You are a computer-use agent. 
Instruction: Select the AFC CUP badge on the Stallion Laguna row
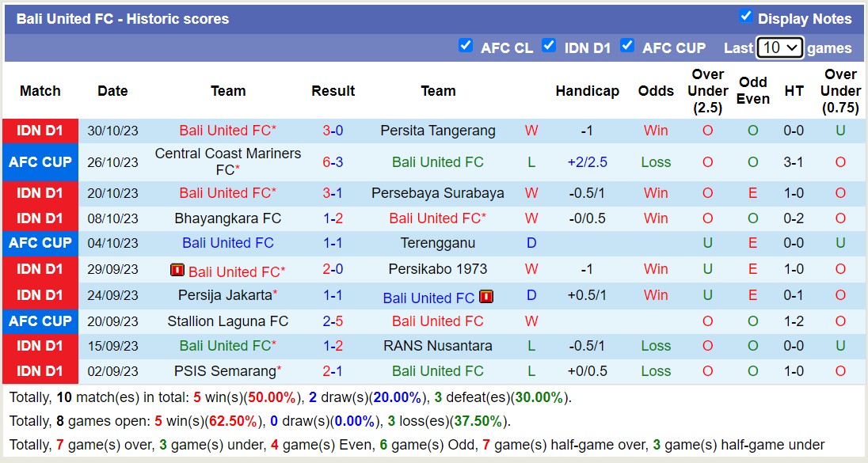tap(40, 321)
